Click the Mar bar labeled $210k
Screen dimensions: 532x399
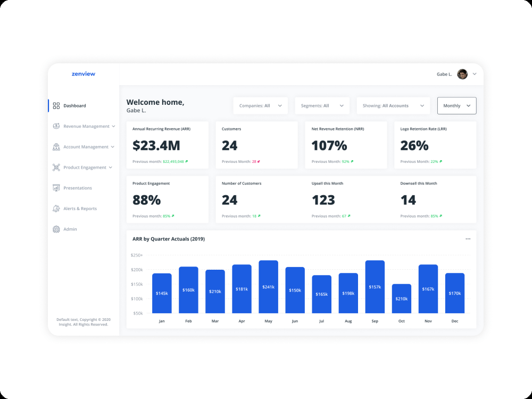tap(215, 292)
